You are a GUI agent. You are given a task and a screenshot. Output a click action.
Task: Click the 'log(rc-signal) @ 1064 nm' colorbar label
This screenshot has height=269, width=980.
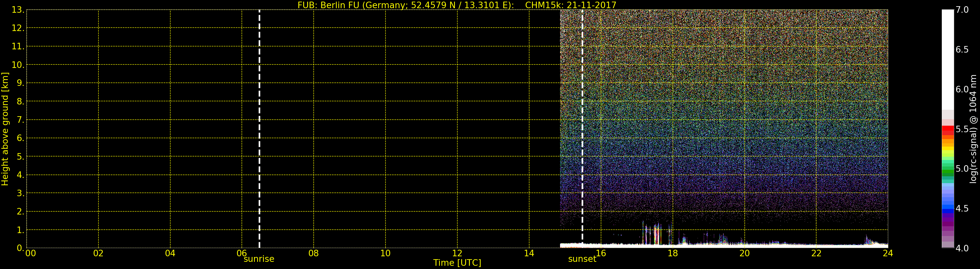point(973,129)
